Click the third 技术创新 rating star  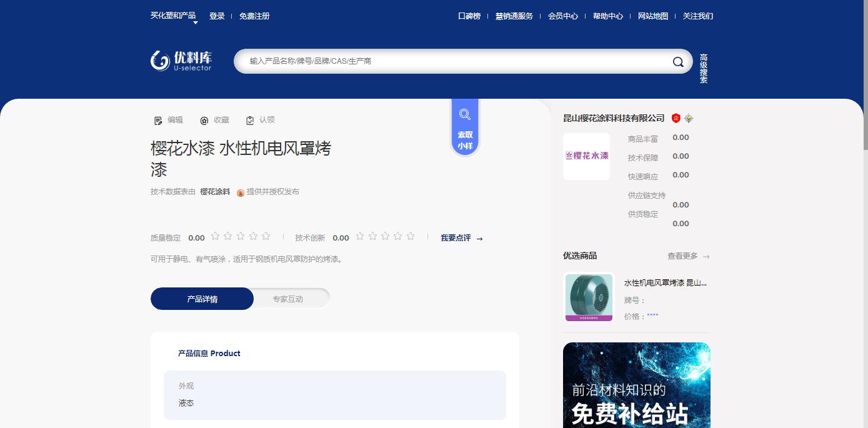385,236
